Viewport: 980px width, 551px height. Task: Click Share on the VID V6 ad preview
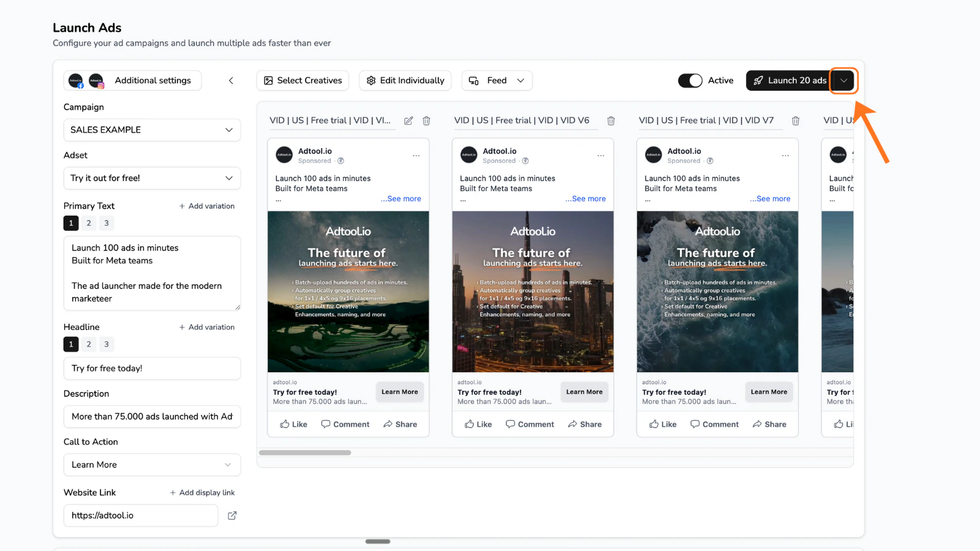(585, 424)
